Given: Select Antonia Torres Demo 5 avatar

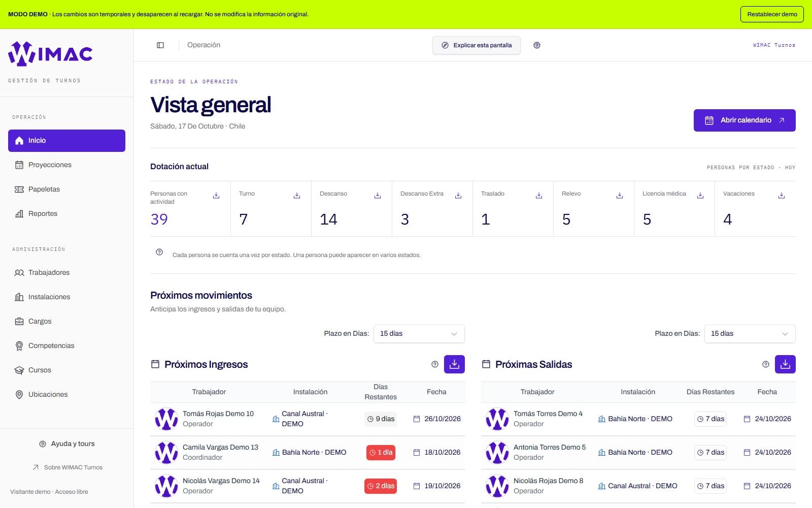Looking at the screenshot, I should pos(497,453).
